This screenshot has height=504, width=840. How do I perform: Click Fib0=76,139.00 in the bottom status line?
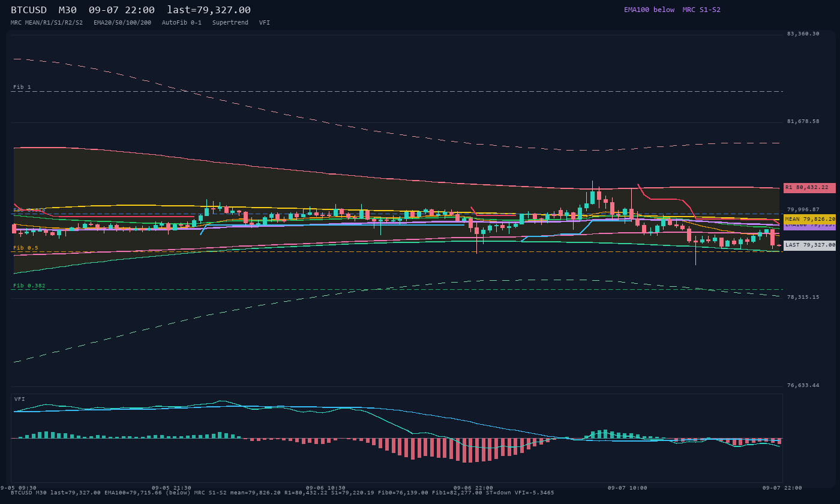pos(403,493)
